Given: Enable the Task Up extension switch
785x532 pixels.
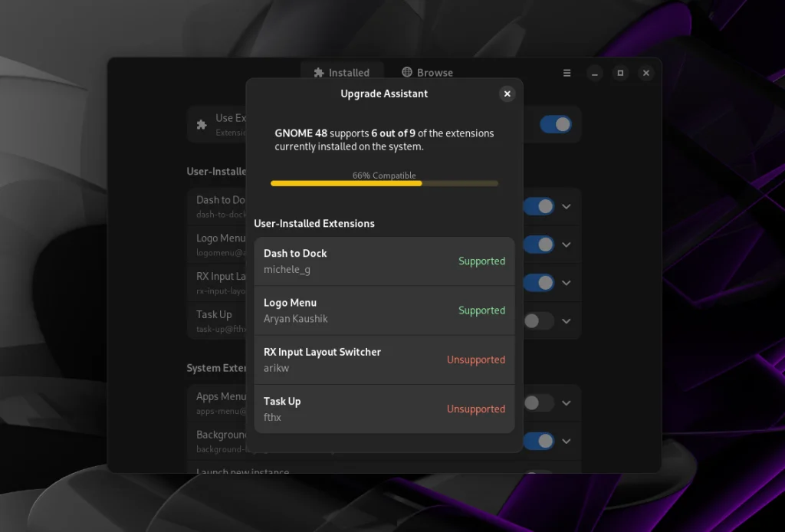Looking at the screenshot, I should 539,320.
